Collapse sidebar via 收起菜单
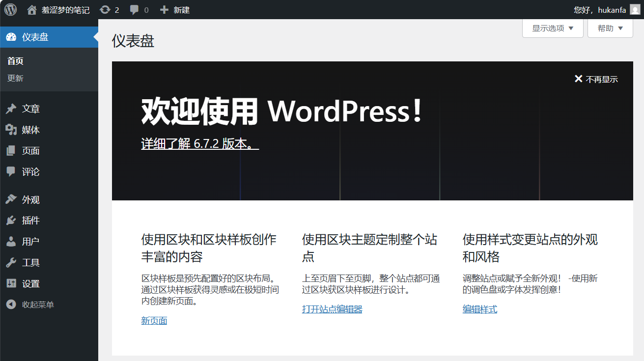 pyautogui.click(x=49, y=305)
